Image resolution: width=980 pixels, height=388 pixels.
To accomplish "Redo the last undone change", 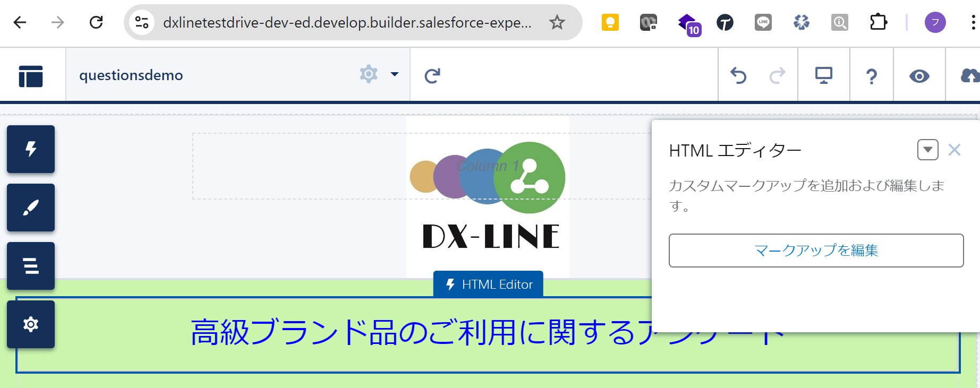I will [777, 76].
